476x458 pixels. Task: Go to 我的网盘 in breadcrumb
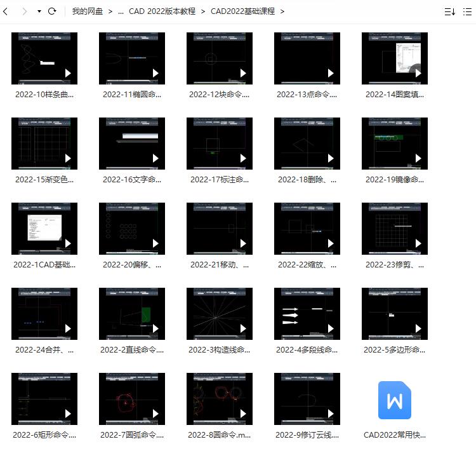click(x=88, y=11)
